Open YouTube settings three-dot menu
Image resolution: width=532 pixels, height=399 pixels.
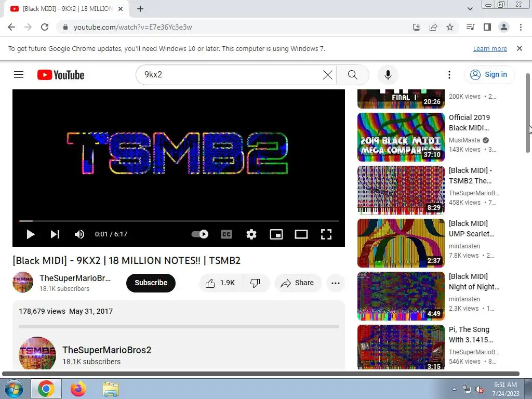449,75
